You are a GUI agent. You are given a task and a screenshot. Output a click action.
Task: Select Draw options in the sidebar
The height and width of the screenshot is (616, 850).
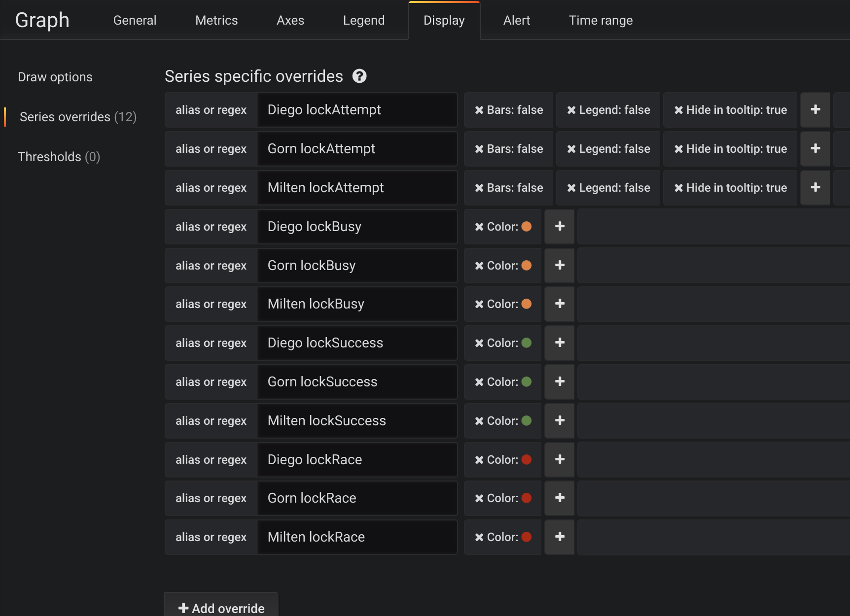(x=55, y=77)
